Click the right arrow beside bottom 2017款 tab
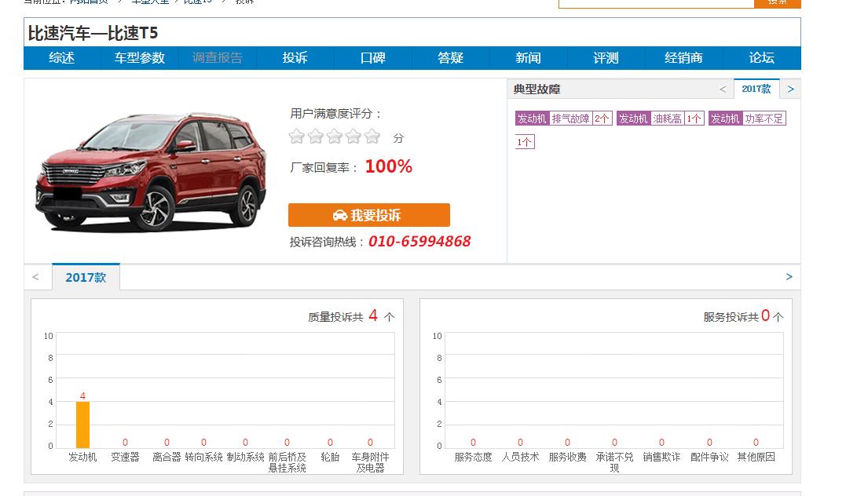868x496 pixels. 789,276
